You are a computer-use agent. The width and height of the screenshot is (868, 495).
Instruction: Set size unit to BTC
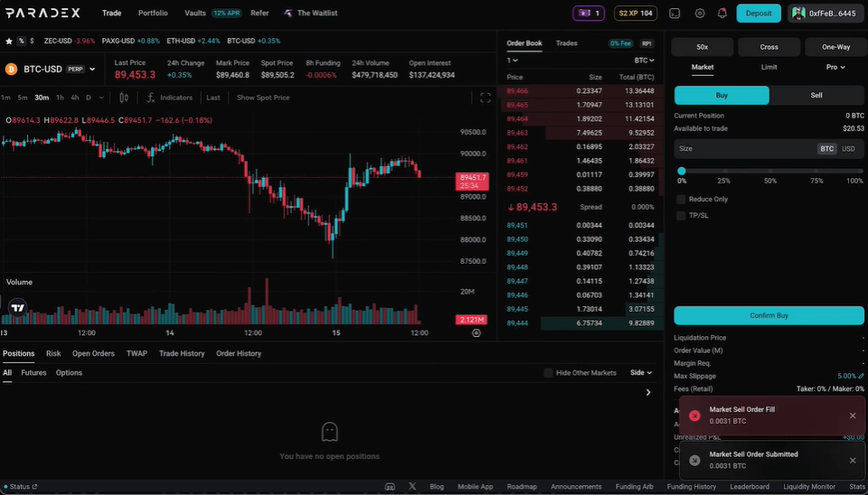coord(827,149)
